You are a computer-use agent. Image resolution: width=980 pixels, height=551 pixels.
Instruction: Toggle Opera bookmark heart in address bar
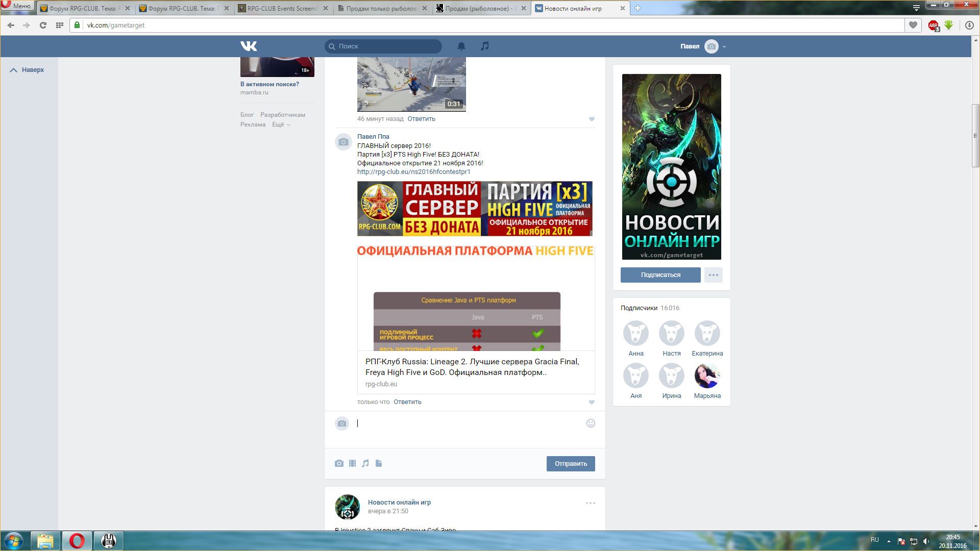click(x=913, y=25)
